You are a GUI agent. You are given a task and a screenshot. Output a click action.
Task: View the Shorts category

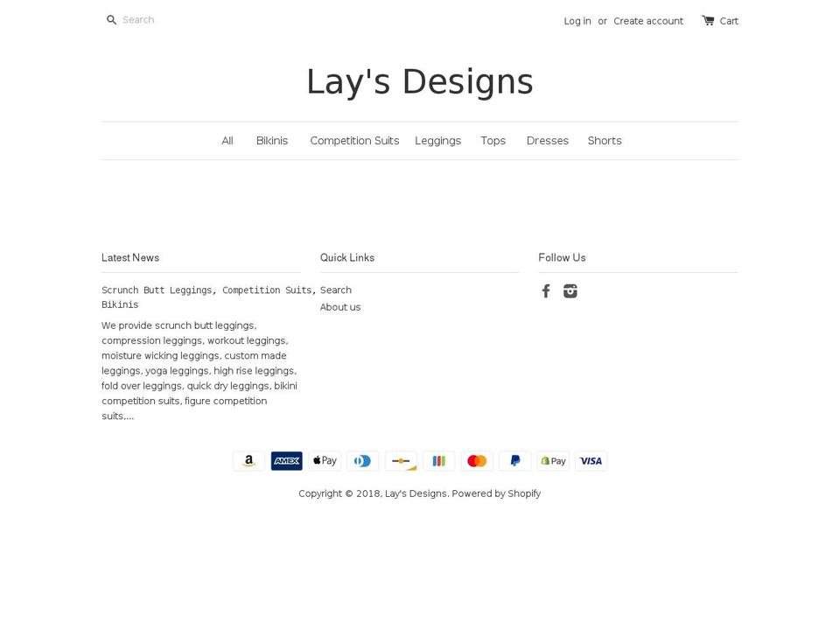coord(605,140)
